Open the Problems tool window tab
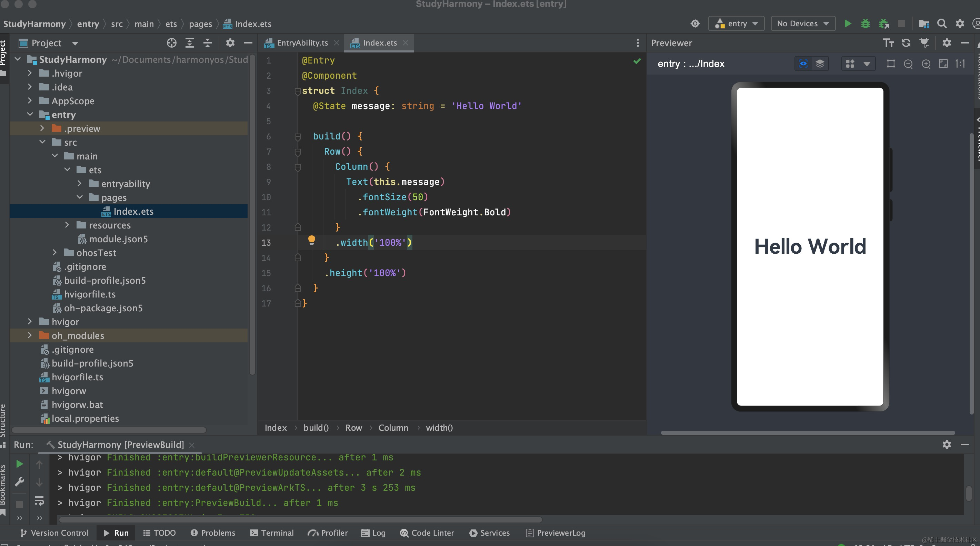This screenshot has width=980, height=546. coord(213,533)
